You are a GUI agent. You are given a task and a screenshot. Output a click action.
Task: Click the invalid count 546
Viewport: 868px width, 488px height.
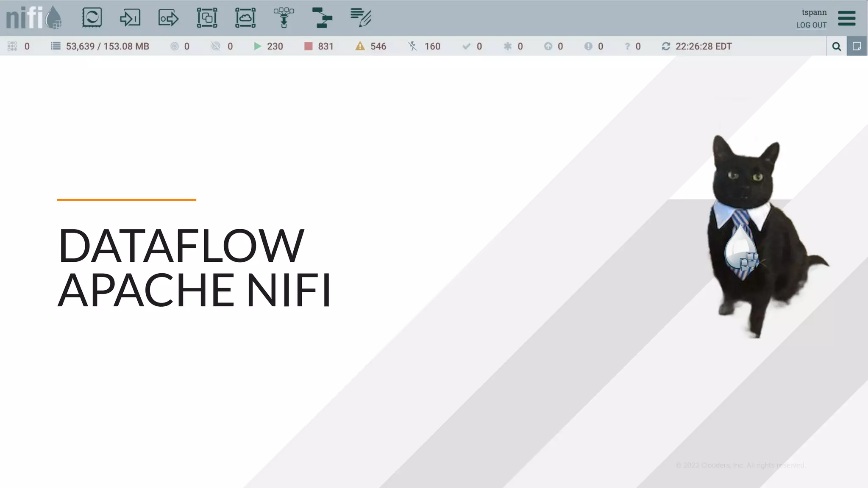pos(378,46)
